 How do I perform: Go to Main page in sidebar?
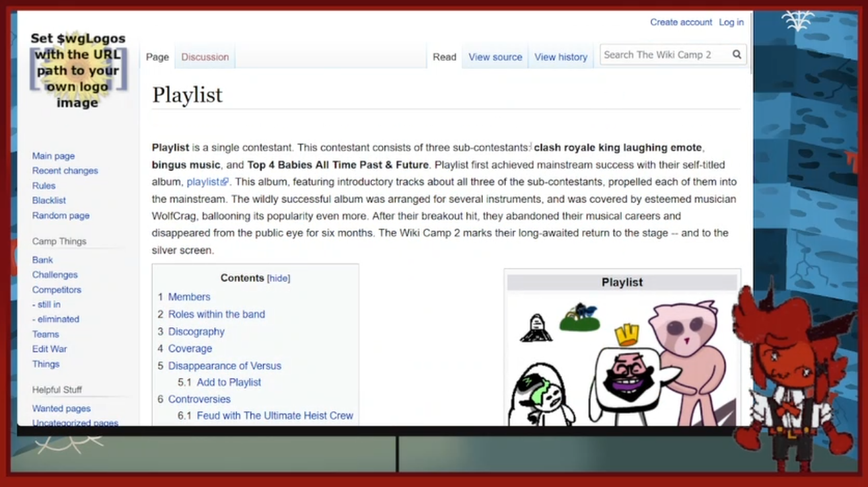pos(54,156)
